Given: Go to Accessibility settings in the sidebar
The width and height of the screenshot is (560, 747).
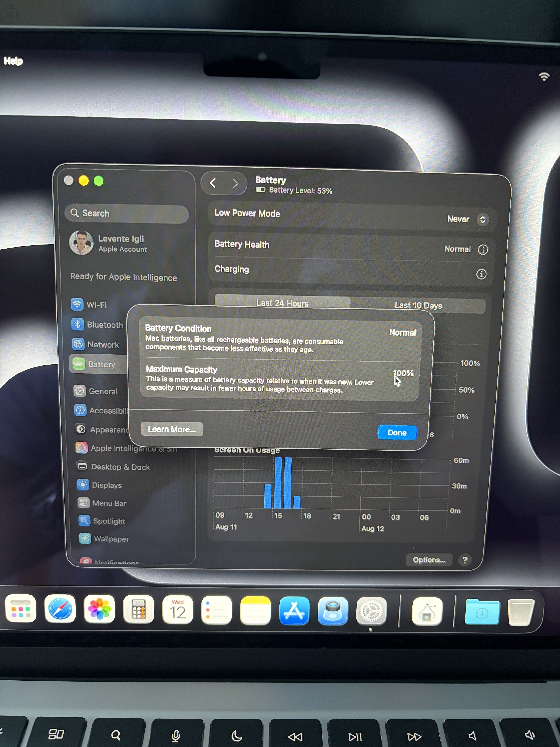Looking at the screenshot, I should (101, 410).
